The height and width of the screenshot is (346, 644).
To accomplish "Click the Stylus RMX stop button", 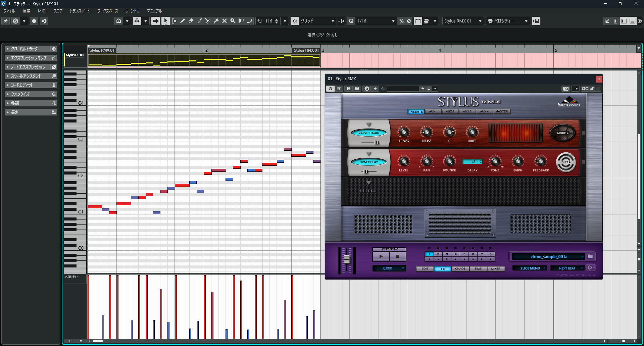I will click(398, 256).
